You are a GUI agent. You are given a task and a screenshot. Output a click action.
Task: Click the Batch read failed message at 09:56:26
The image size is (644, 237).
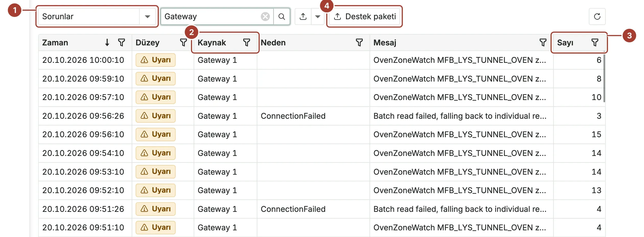point(460,116)
